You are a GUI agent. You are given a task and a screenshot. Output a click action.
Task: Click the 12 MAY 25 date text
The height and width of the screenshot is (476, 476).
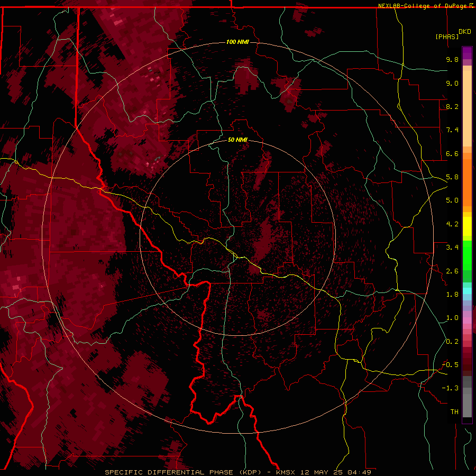pos(322,472)
